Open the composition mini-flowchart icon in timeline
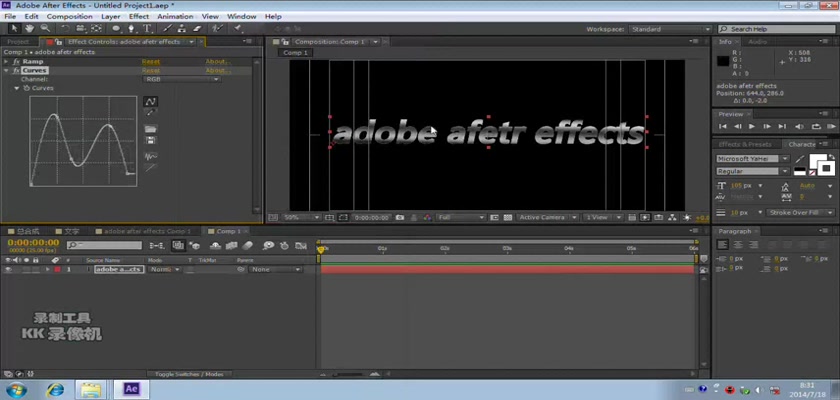 (156, 245)
